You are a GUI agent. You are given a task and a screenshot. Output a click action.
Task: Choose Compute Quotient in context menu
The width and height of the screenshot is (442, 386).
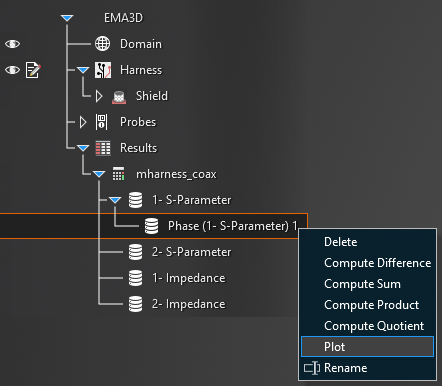coord(367,326)
